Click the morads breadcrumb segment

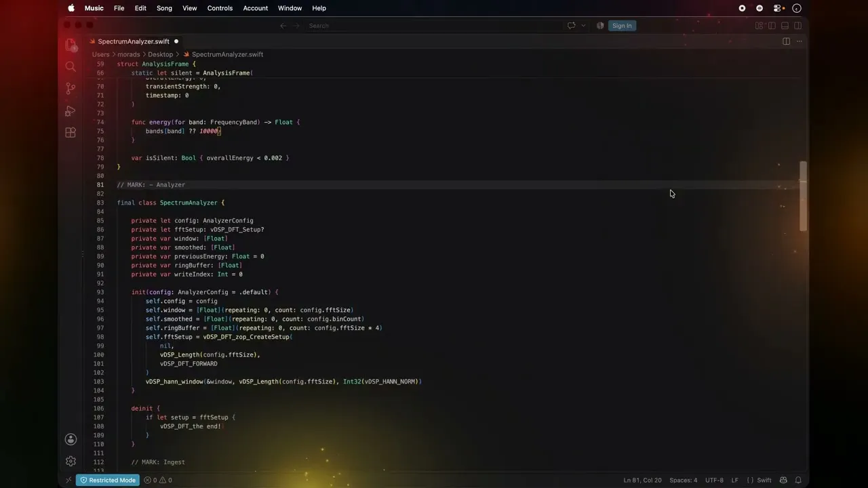[129, 54]
